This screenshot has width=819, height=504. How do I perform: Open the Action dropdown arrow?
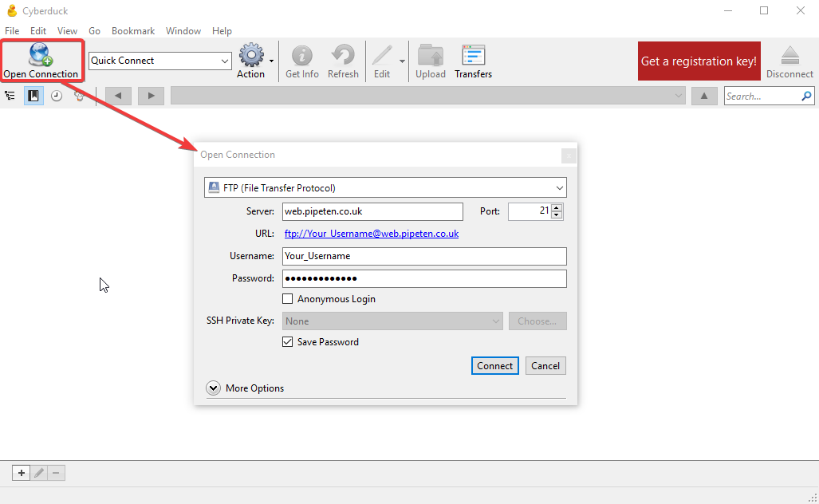[272, 61]
